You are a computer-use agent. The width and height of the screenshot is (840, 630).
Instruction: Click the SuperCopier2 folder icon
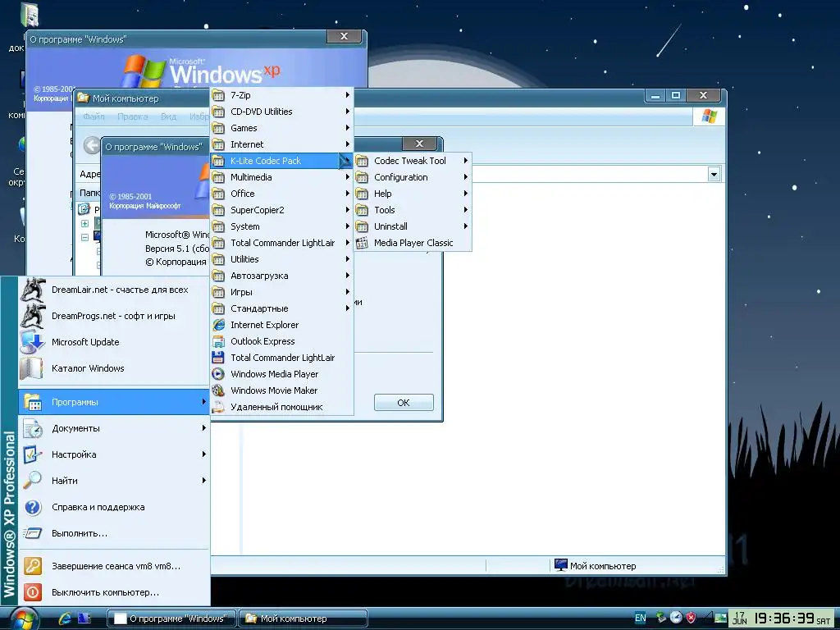pos(218,210)
